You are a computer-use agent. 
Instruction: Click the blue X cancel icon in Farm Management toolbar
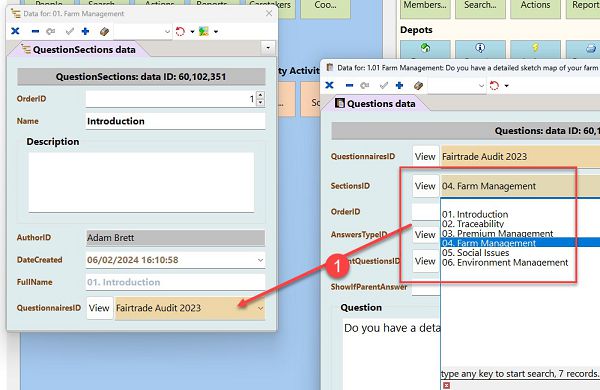coord(15,31)
